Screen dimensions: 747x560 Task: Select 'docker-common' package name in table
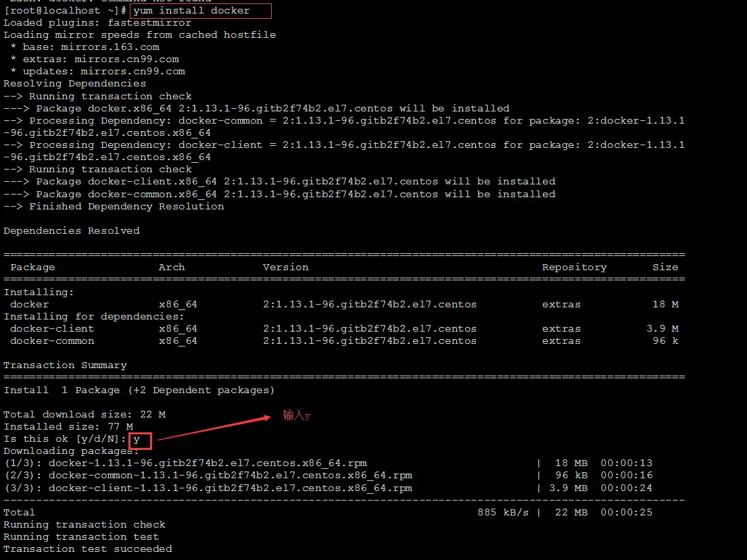[x=52, y=341]
